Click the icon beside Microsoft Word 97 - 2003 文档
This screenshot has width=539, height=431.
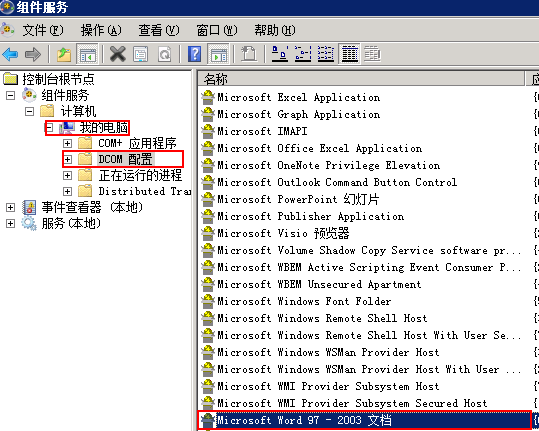(208, 421)
